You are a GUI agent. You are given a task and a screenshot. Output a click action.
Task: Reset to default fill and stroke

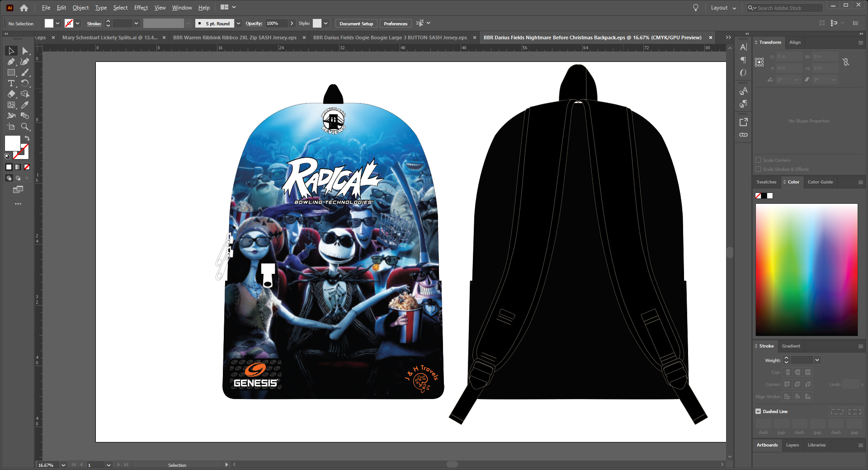[x=7, y=156]
